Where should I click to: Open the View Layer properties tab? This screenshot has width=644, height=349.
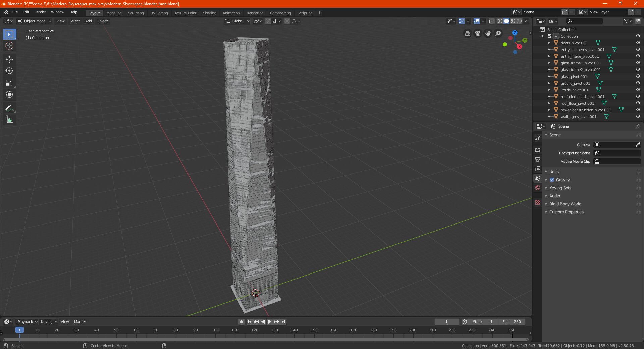[538, 168]
